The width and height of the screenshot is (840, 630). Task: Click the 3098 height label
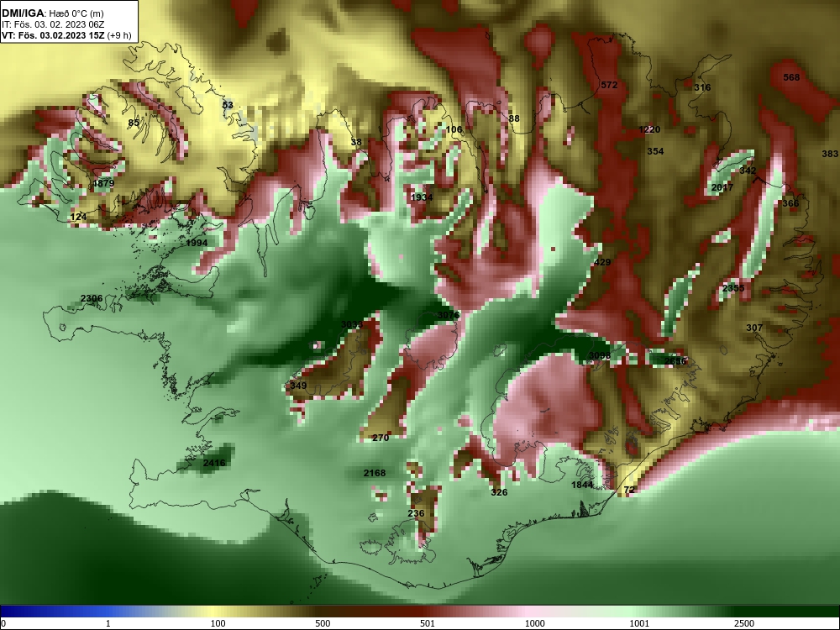[x=600, y=355]
